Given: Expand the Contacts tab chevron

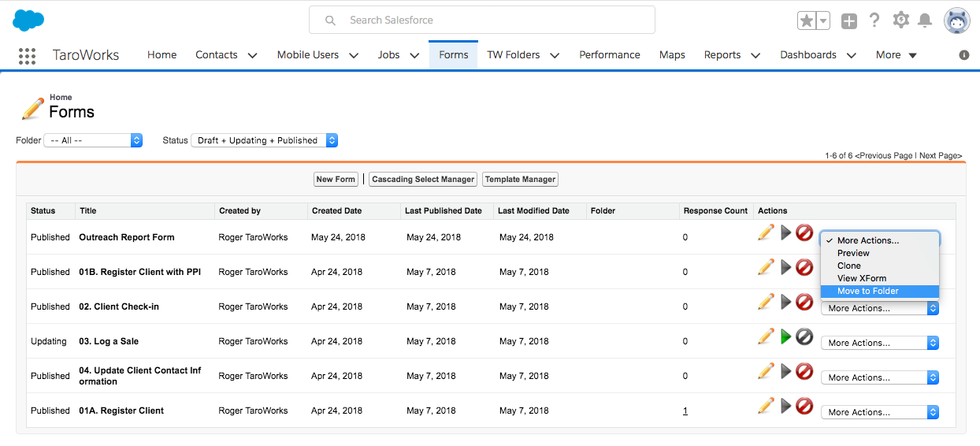Looking at the screenshot, I should pyautogui.click(x=252, y=55).
